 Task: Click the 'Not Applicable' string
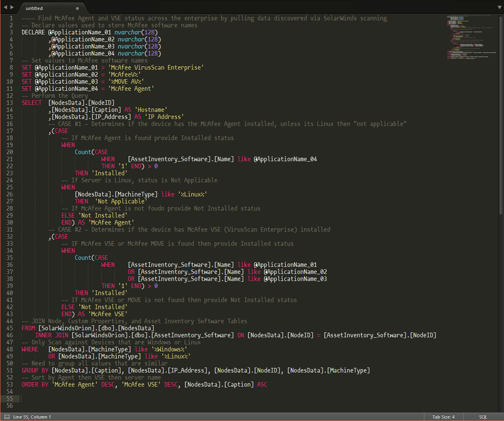tap(121, 201)
